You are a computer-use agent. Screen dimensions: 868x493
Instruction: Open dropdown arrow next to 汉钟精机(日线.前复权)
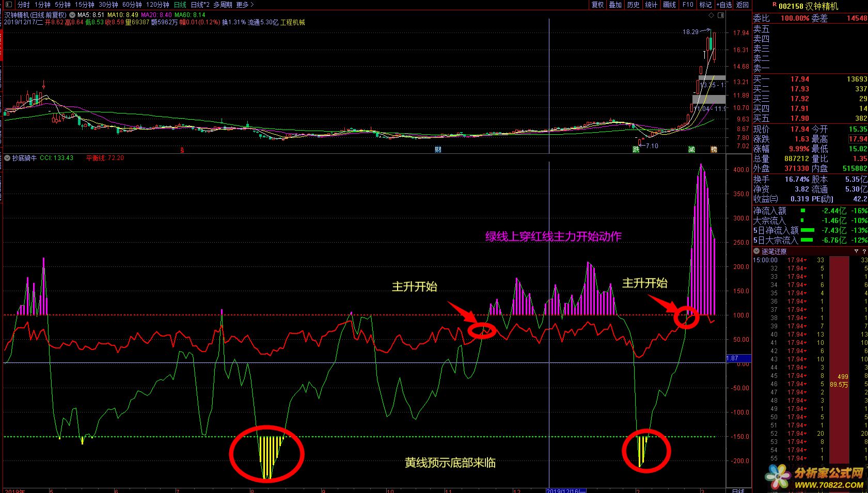click(x=72, y=15)
